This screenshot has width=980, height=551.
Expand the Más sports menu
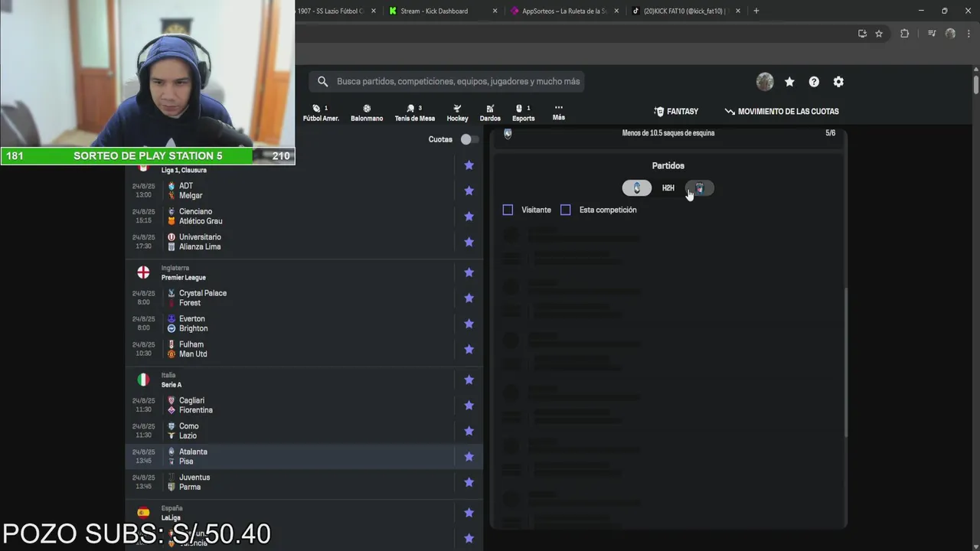[558, 112]
